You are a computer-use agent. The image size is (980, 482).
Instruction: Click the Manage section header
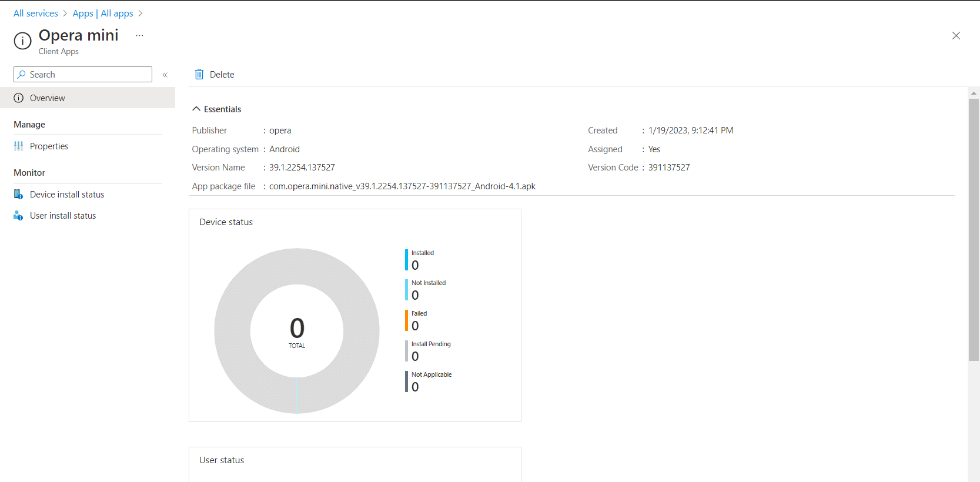[29, 124]
